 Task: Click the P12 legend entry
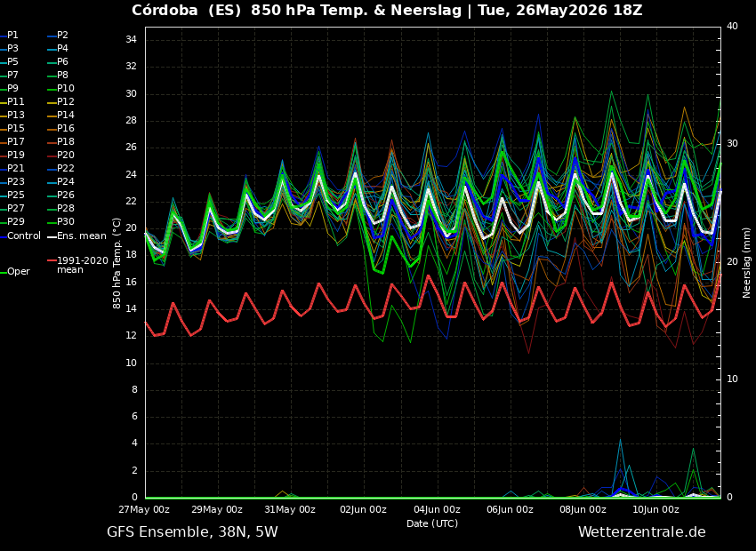coord(66,101)
